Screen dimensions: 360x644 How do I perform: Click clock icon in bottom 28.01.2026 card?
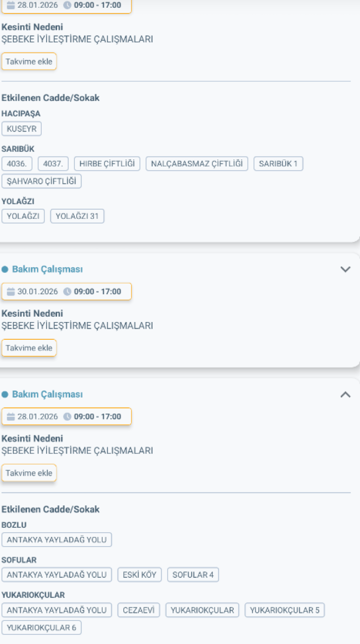coord(67,417)
